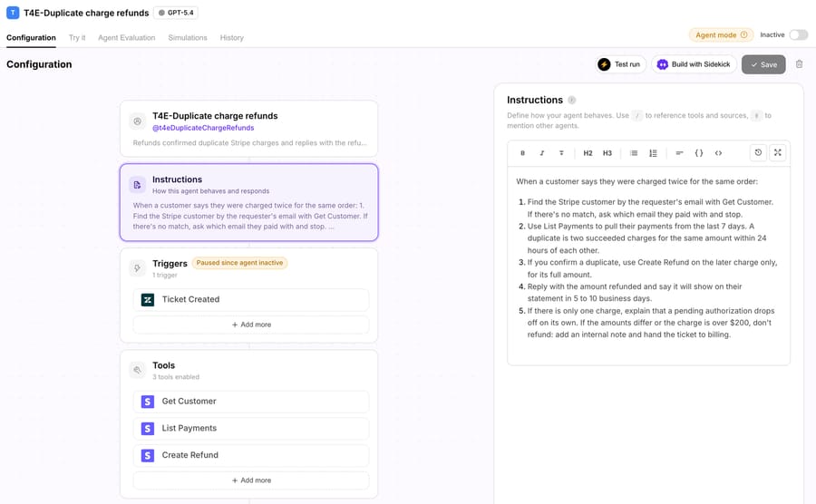816x504 pixels.
Task: Insert a bulleted list
Action: click(x=634, y=153)
